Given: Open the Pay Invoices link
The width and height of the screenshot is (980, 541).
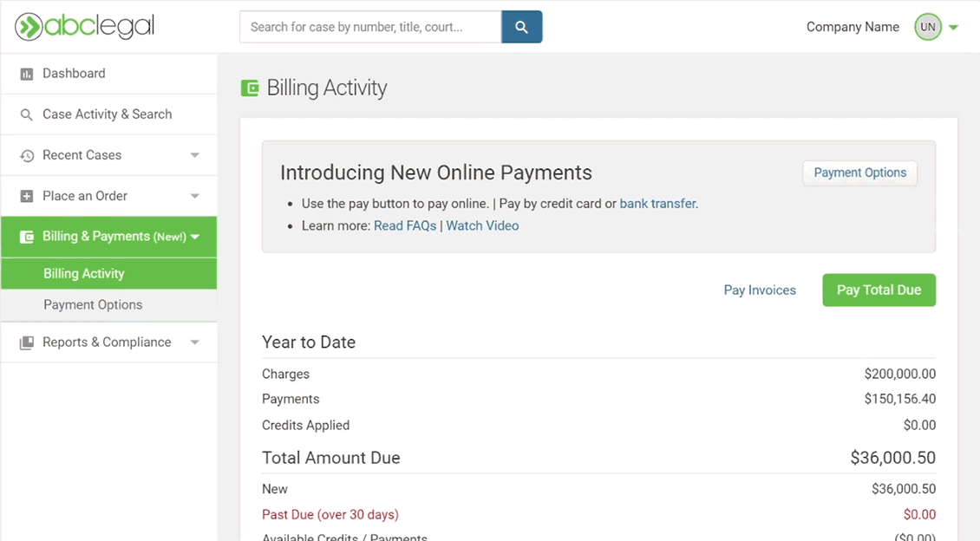Looking at the screenshot, I should 760,290.
